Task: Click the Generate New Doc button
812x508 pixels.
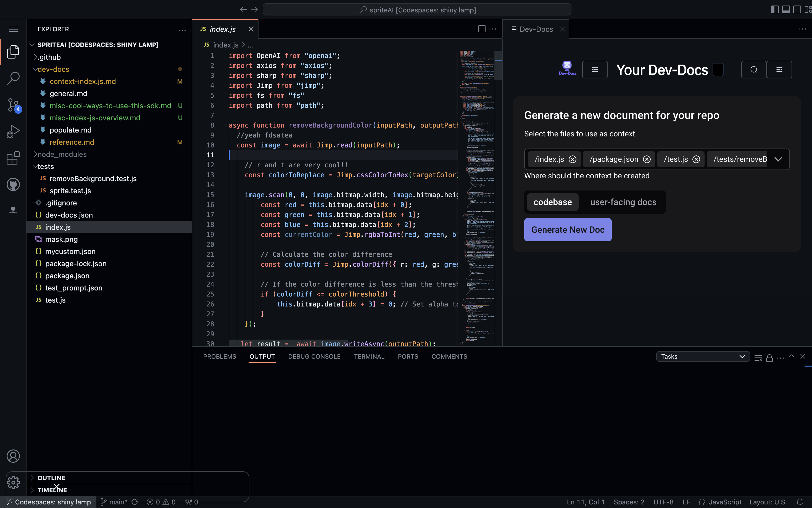Action: click(568, 230)
